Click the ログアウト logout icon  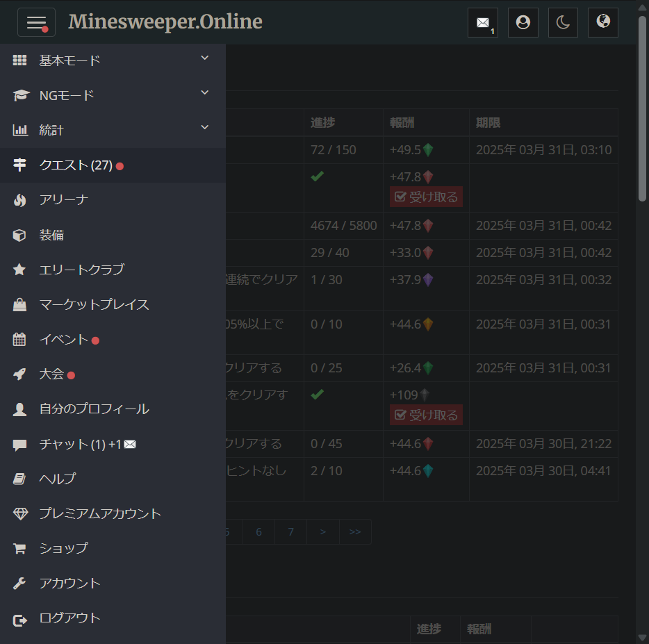click(20, 619)
